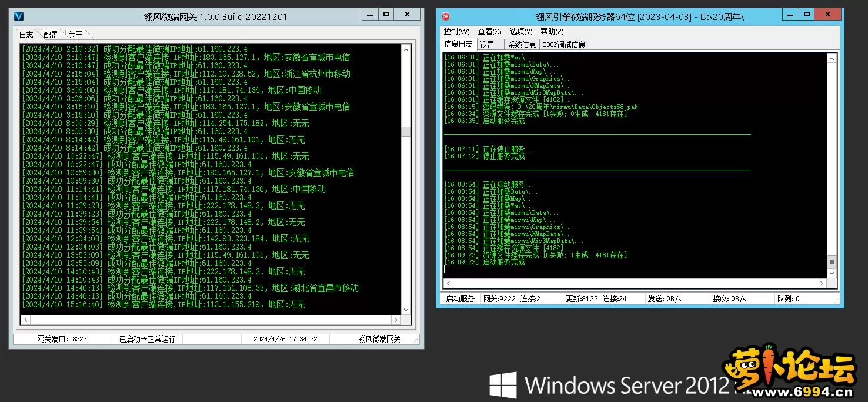Open the 选项(Y) menu
The width and height of the screenshot is (868, 402).
(x=521, y=32)
